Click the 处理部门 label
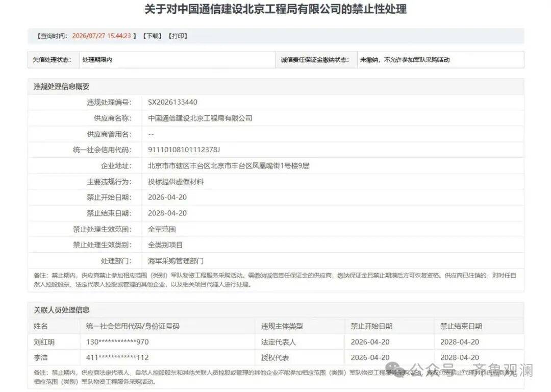This screenshot has height=392, width=551. click(x=116, y=261)
